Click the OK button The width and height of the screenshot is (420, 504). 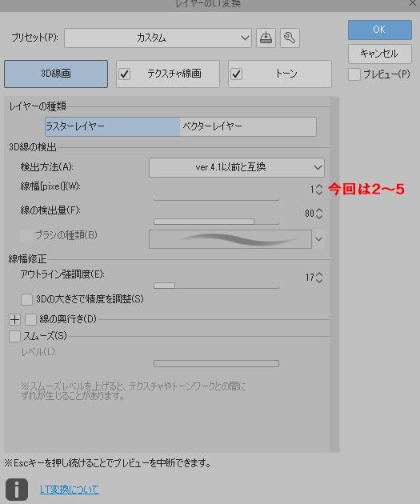pyautogui.click(x=380, y=30)
